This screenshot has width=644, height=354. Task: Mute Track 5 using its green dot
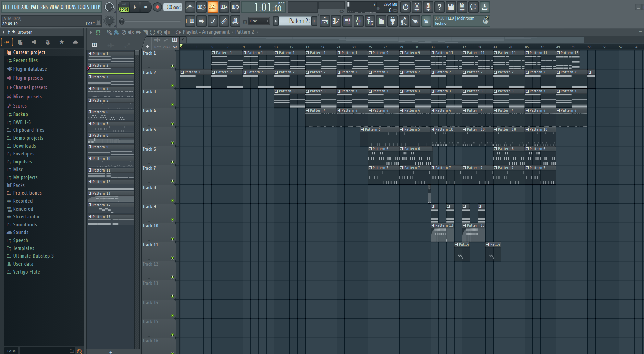[x=172, y=143]
